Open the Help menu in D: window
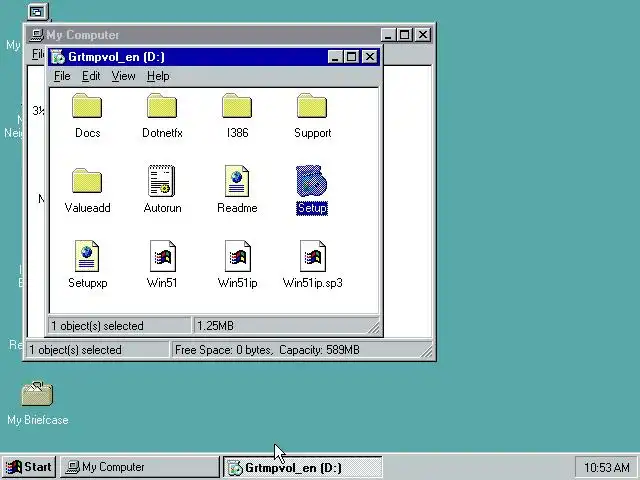 coord(158,76)
